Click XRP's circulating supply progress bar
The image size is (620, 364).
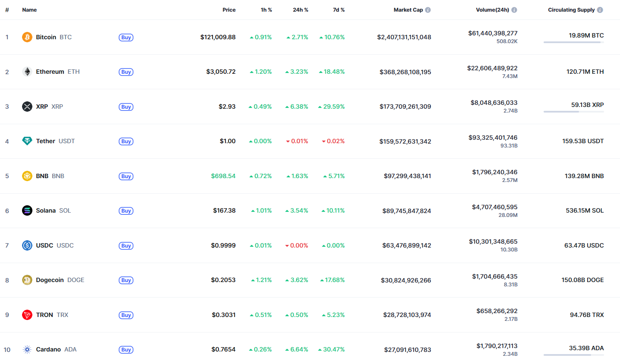(x=574, y=112)
